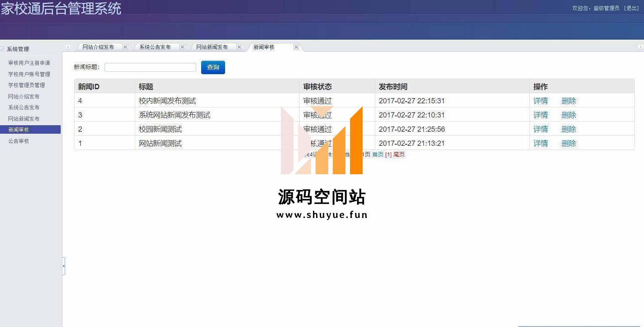Image resolution: width=644 pixels, height=327 pixels.
Task: View 详情 for 校内新闻发布测试
Action: tap(541, 101)
